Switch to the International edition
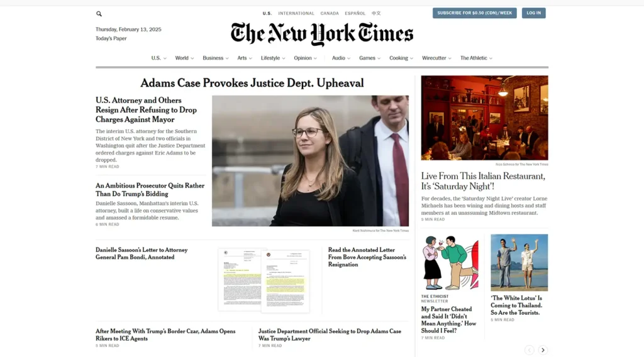 tap(296, 14)
